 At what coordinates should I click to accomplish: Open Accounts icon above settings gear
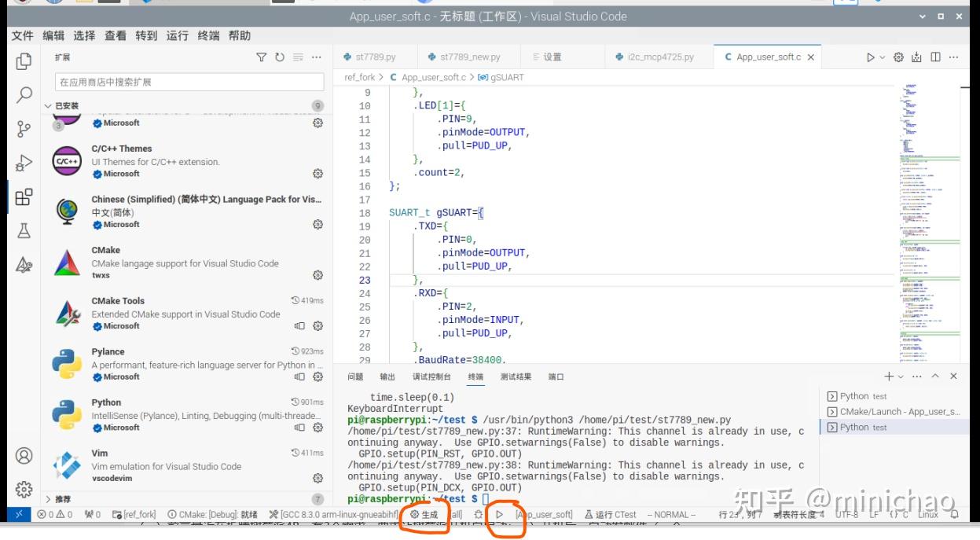coord(24,454)
